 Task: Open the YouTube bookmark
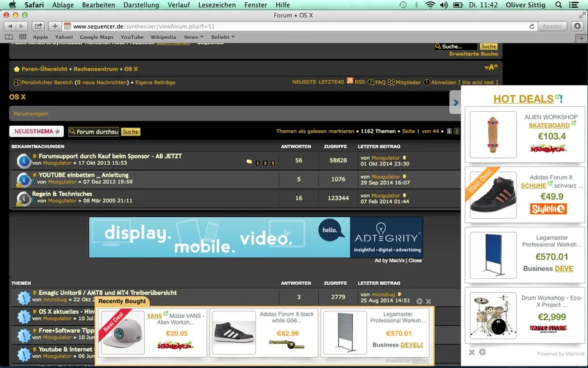point(132,37)
